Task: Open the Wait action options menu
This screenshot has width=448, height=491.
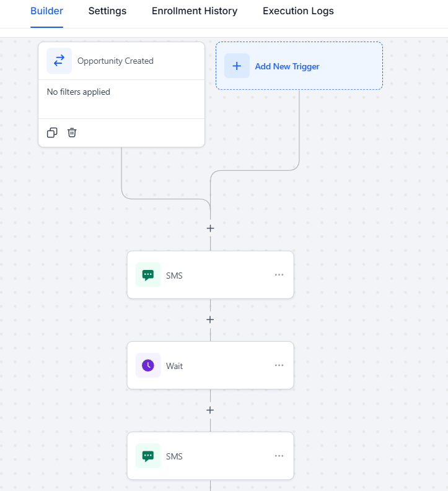Action: tap(279, 365)
